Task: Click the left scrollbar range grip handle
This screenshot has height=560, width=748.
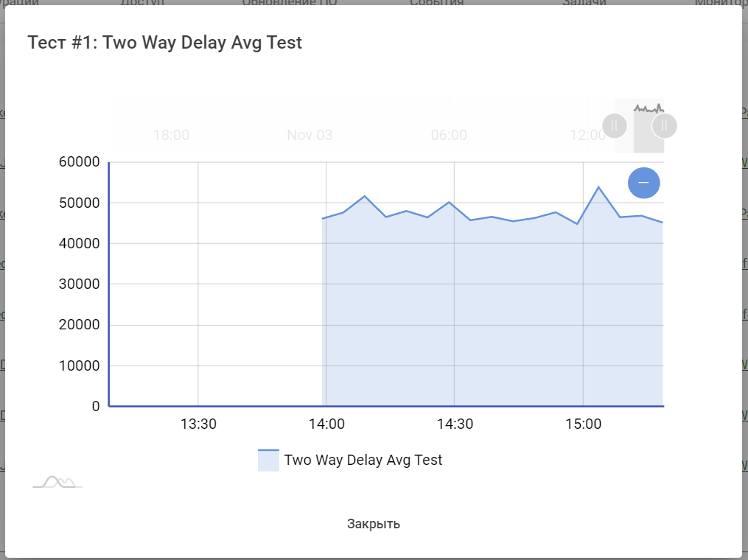Action: pos(615,126)
